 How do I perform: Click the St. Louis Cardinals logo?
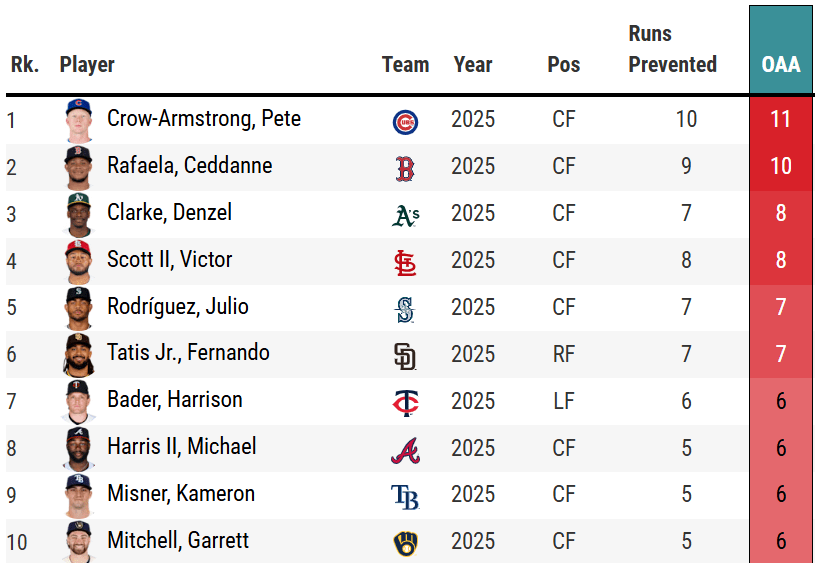click(x=405, y=262)
